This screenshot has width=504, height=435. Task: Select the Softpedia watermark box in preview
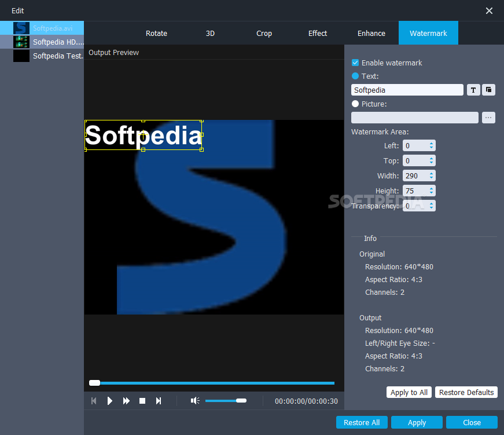coord(144,136)
